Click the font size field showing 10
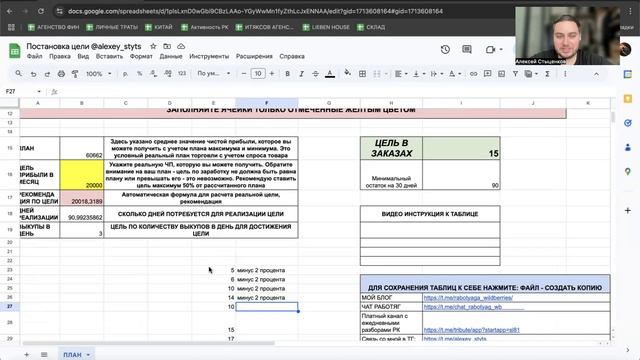The height and width of the screenshot is (360, 640). [x=258, y=74]
